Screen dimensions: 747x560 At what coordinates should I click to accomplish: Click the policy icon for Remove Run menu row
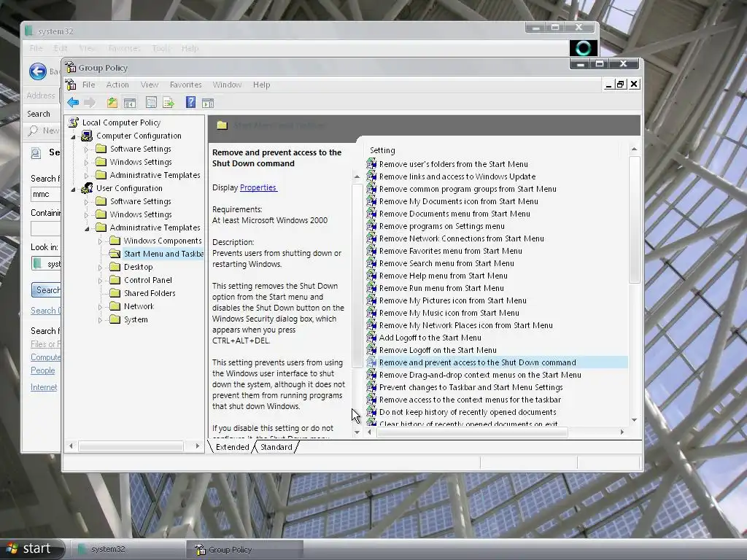coord(371,287)
